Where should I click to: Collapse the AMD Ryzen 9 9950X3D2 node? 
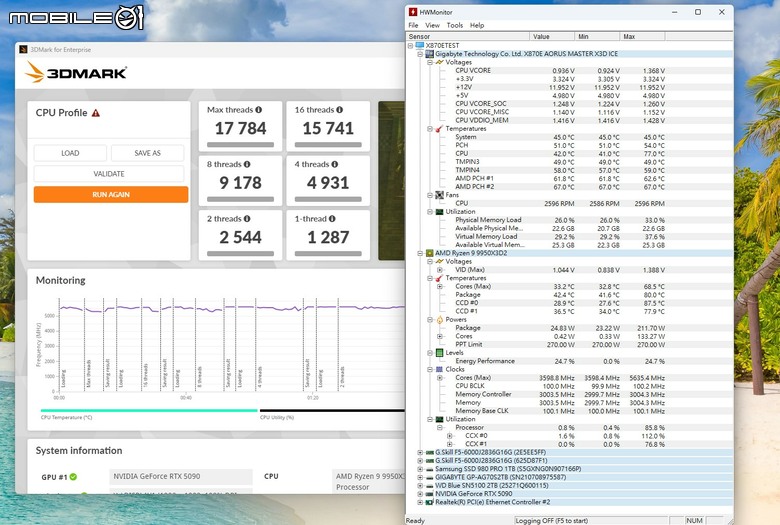click(420, 253)
